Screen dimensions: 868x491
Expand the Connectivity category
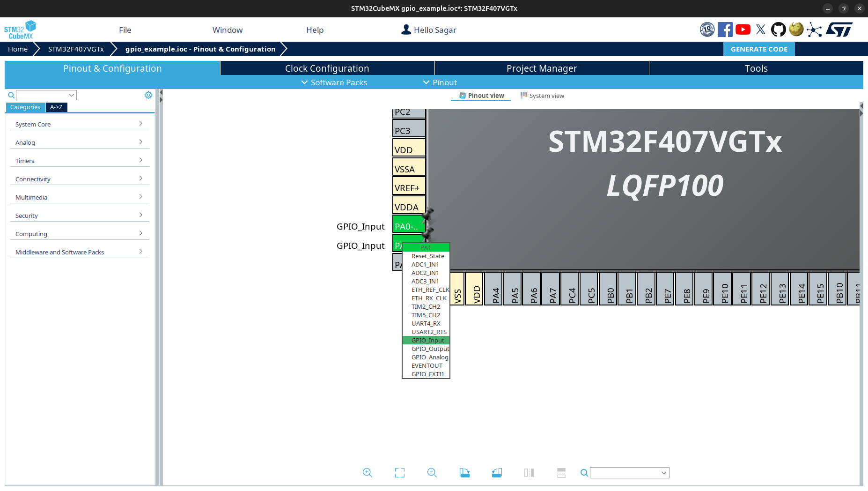click(80, 179)
